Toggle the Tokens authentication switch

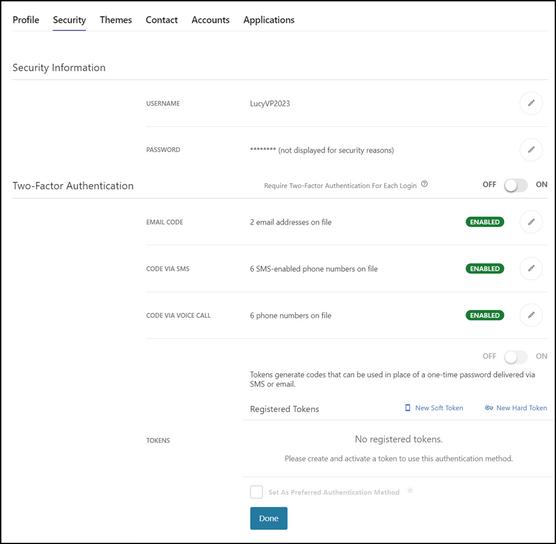(x=516, y=357)
